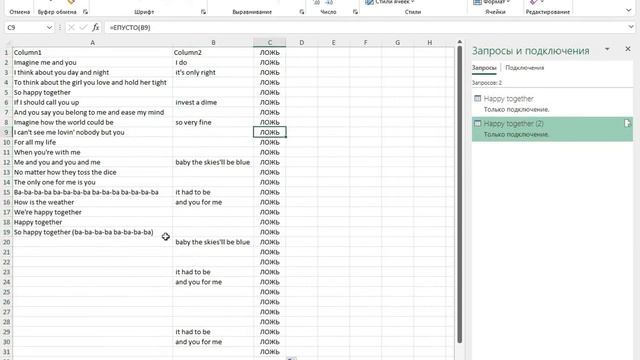Select the row 31 header

[7, 352]
